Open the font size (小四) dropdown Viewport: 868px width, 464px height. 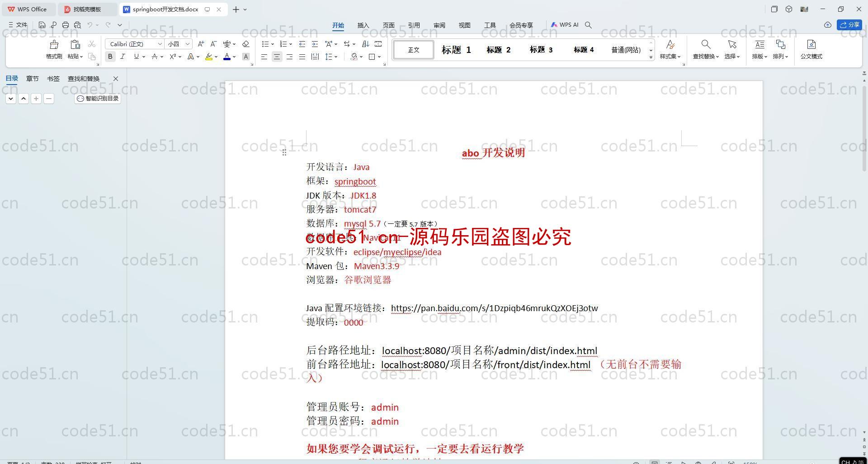pyautogui.click(x=187, y=44)
